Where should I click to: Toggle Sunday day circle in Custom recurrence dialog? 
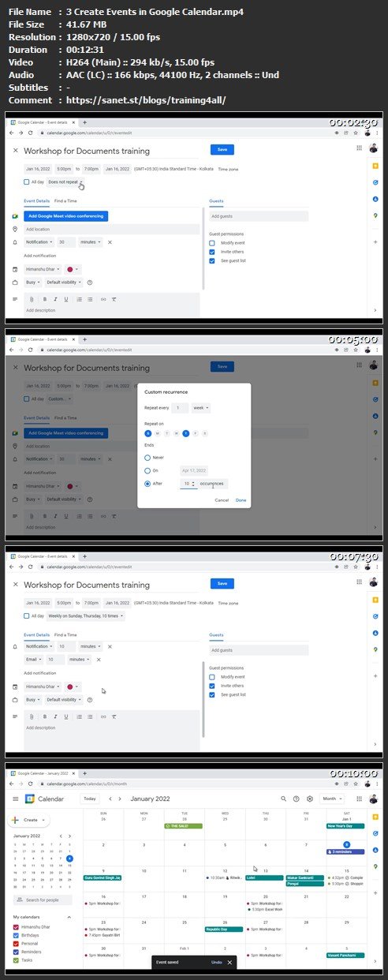(x=147, y=432)
